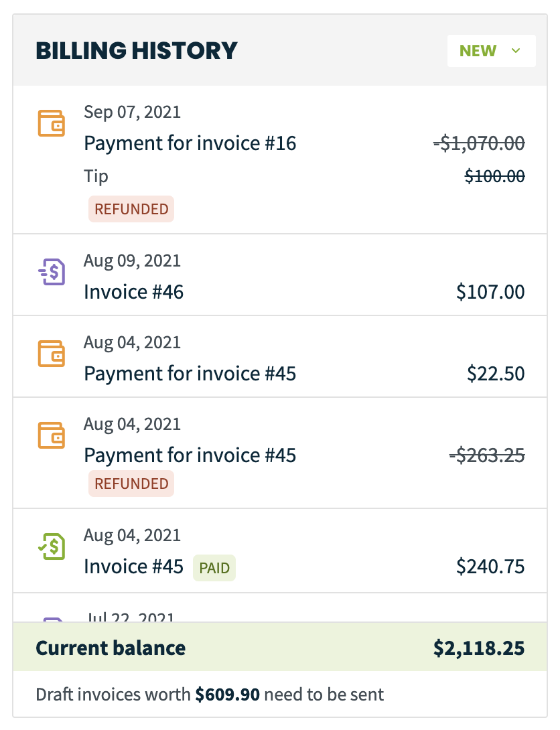Click the $107.00 amount for Invoice #46

pos(490,292)
